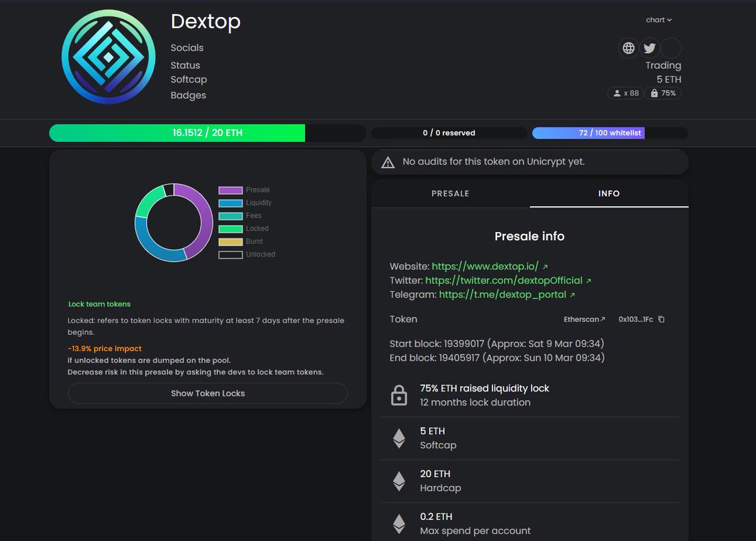756x541 pixels.
Task: Open the Twitter bird icon
Action: click(650, 48)
